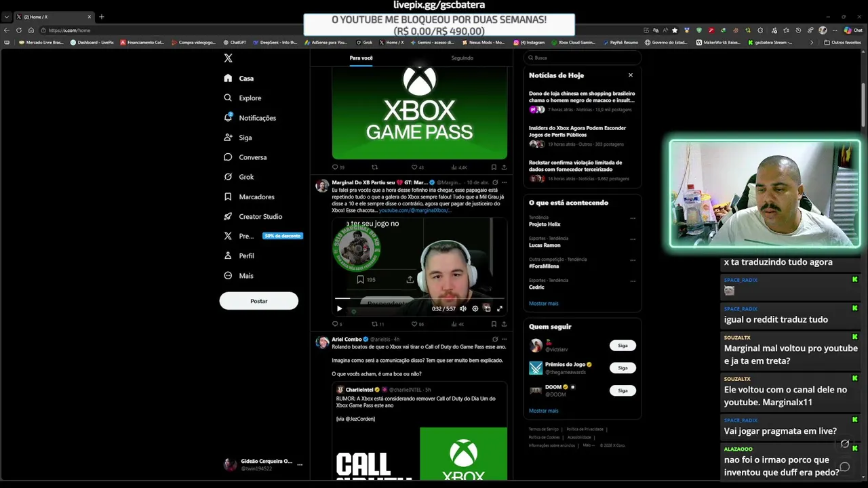Open Grok explain icon on Marginal post
This screenshot has height=488, width=868.
[x=495, y=182]
